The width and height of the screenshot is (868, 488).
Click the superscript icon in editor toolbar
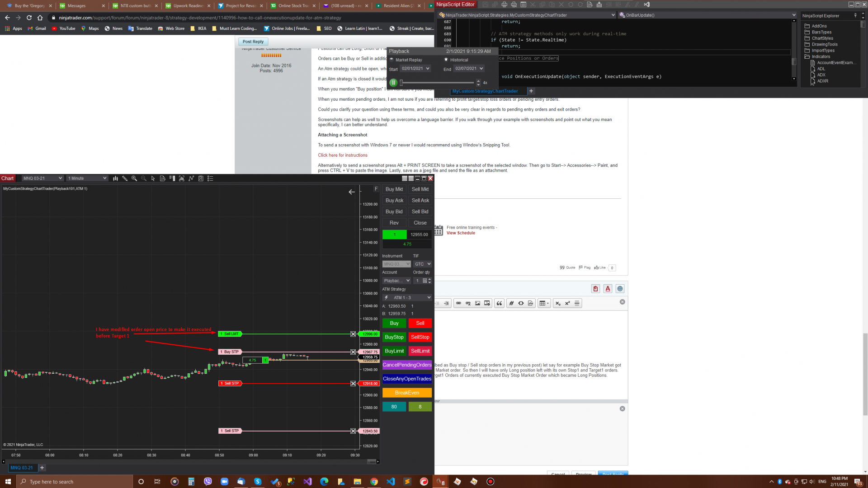567,303
